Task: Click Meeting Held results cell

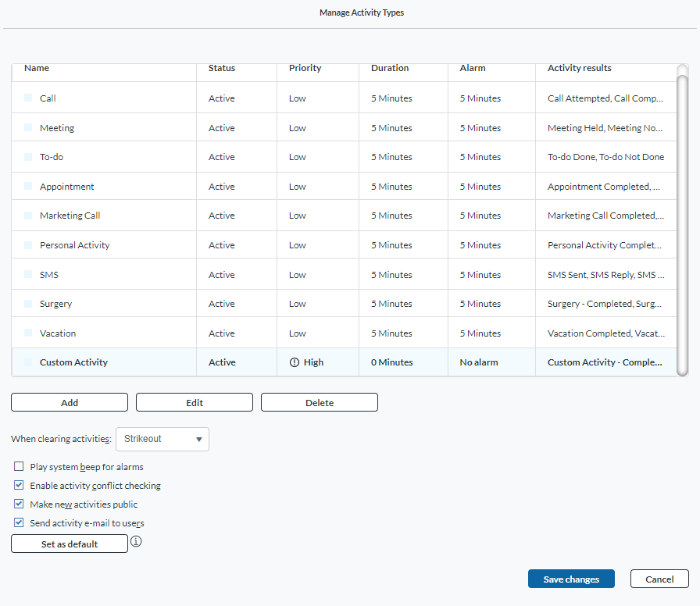Action: coord(605,128)
